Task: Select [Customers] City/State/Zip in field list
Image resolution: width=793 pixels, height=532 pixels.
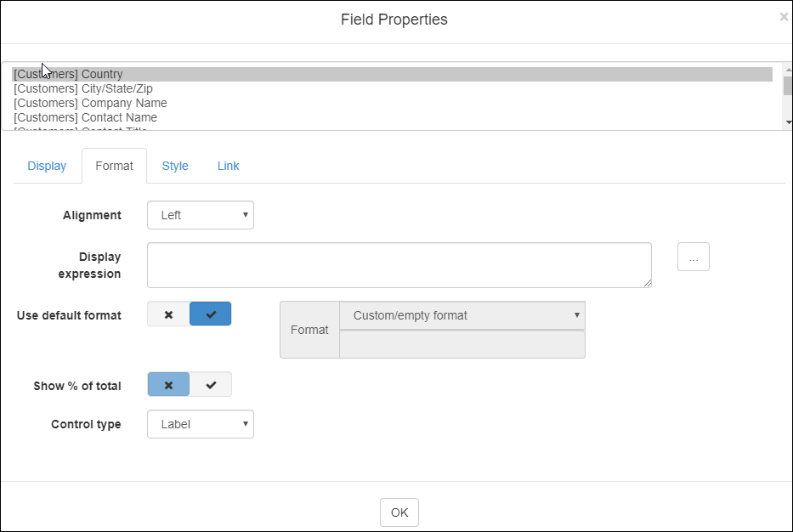Action: tap(83, 88)
